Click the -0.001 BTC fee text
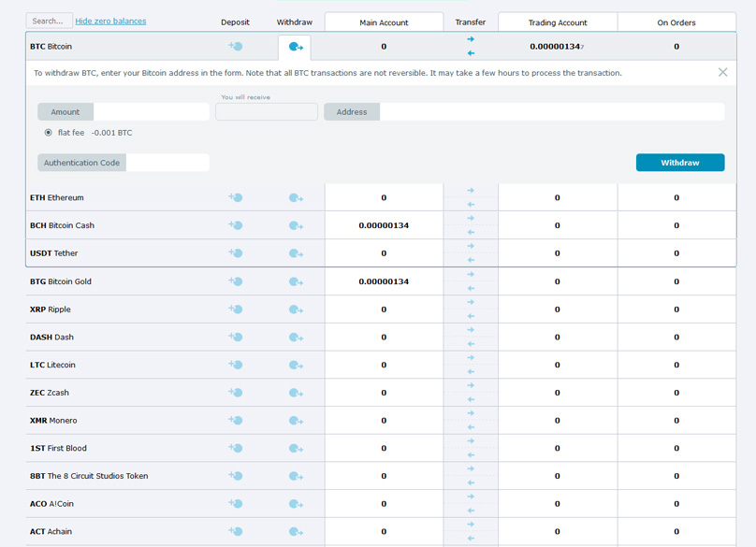The width and height of the screenshot is (756, 547). (112, 133)
